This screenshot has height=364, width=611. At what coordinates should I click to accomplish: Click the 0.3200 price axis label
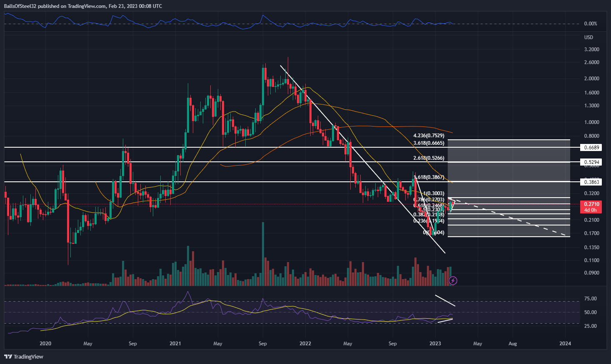point(592,193)
